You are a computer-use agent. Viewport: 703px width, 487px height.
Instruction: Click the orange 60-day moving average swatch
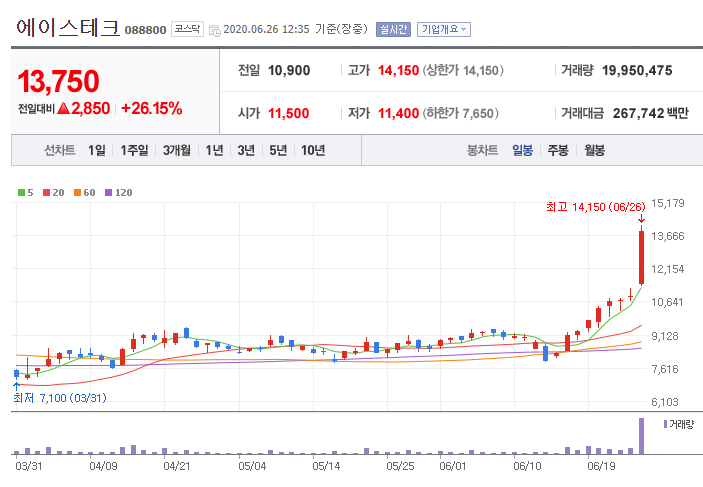[x=78, y=193]
